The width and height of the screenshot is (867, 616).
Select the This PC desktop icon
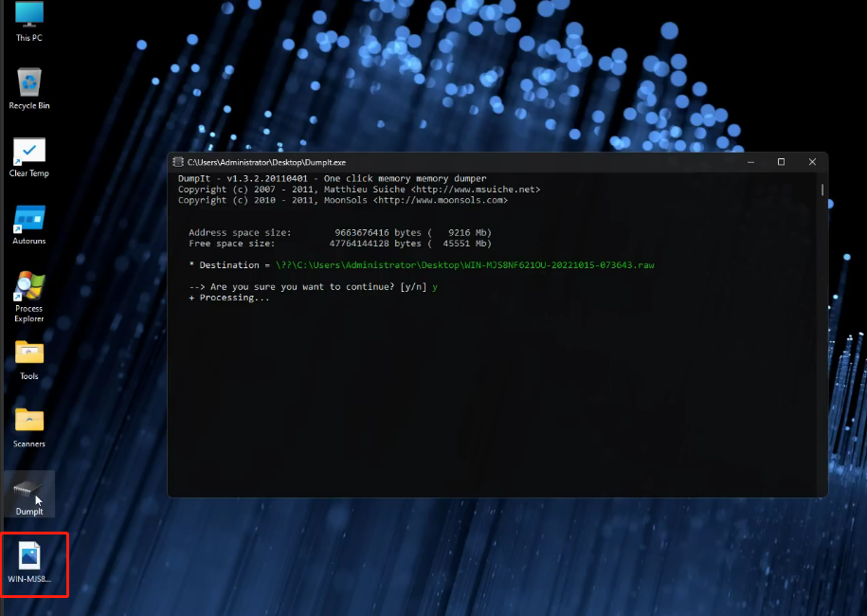[28, 22]
